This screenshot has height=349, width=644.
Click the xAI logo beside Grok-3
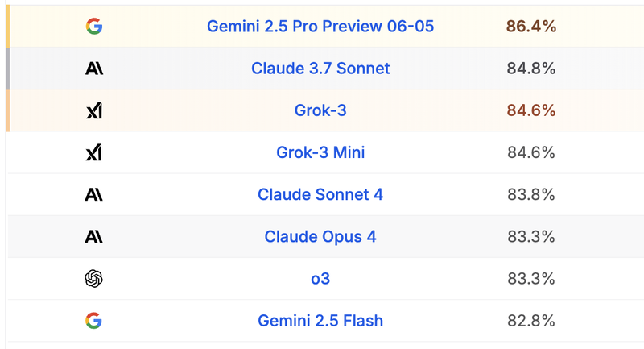pyautogui.click(x=94, y=110)
